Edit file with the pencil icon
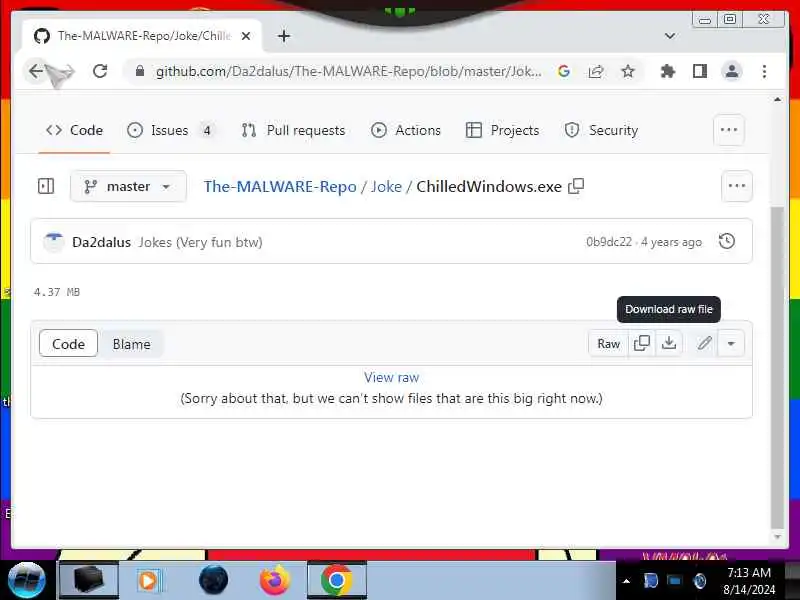This screenshot has height=600, width=800. pyautogui.click(x=704, y=343)
